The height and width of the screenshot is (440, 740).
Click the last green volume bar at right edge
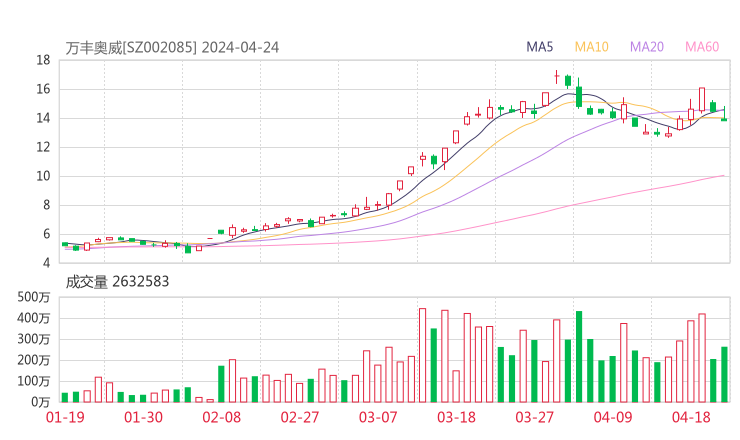click(724, 375)
